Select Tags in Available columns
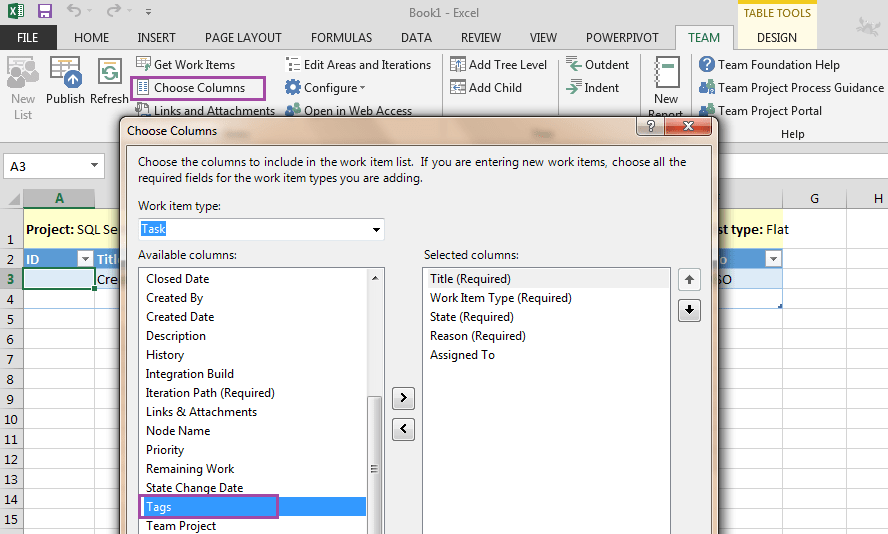Image resolution: width=888 pixels, height=534 pixels. (159, 507)
